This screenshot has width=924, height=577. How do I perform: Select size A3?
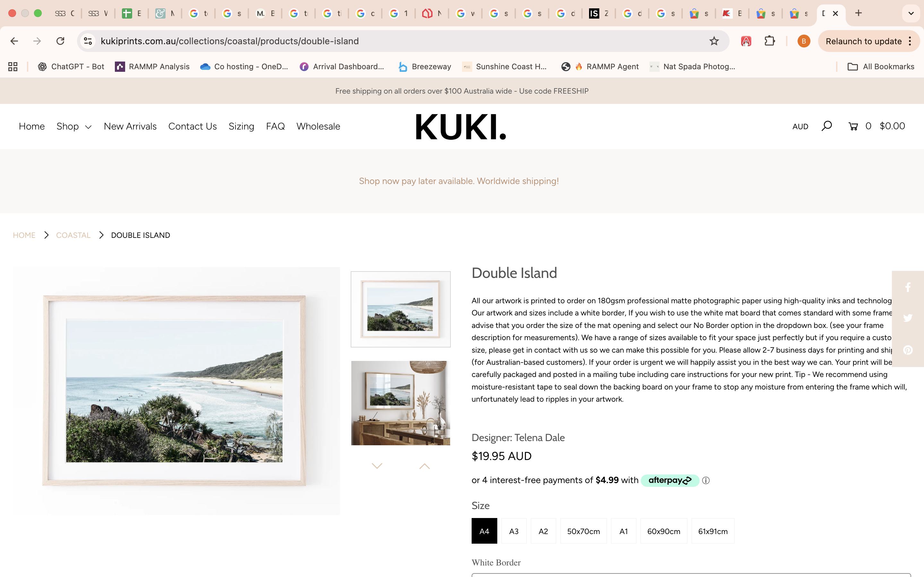(x=514, y=531)
